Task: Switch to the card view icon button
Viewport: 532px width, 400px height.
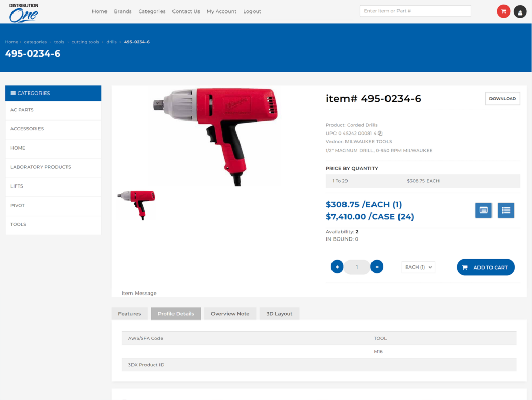Action: 484,210
